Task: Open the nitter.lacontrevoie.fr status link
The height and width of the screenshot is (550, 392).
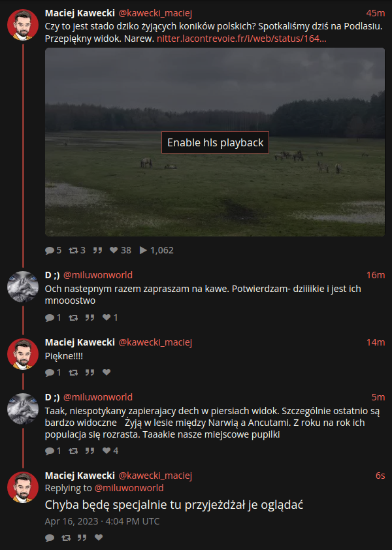Action: click(x=242, y=39)
